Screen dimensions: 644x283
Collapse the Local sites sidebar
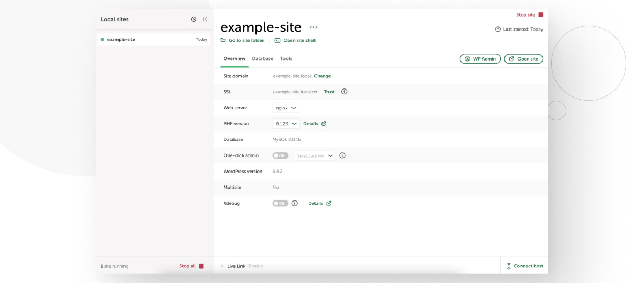tap(204, 20)
